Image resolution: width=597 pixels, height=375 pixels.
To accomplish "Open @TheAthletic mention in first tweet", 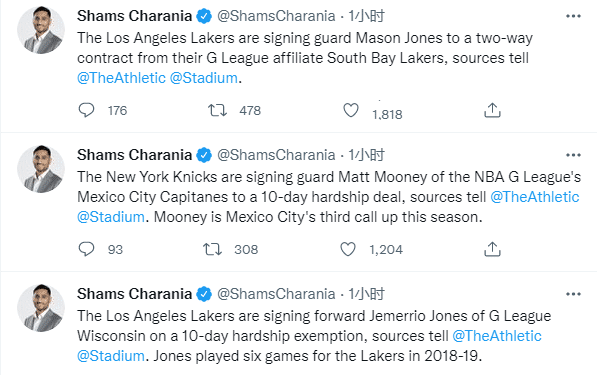I will (x=121, y=78).
